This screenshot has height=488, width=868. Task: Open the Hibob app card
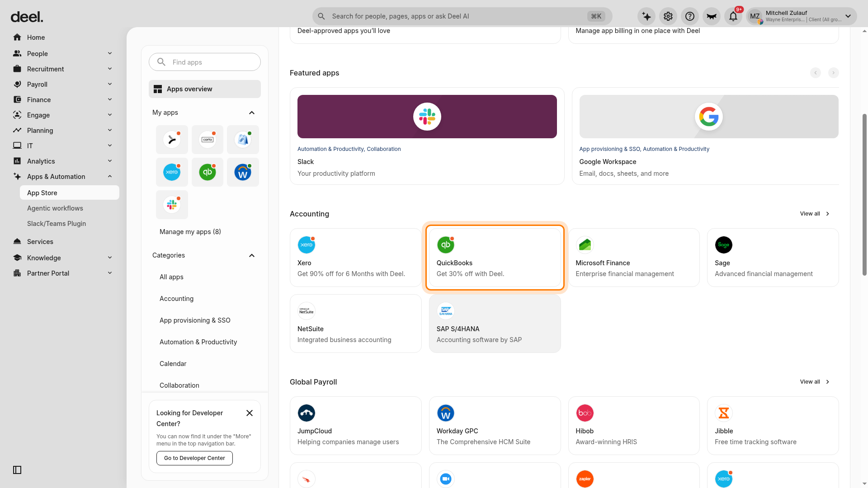coord(634,426)
